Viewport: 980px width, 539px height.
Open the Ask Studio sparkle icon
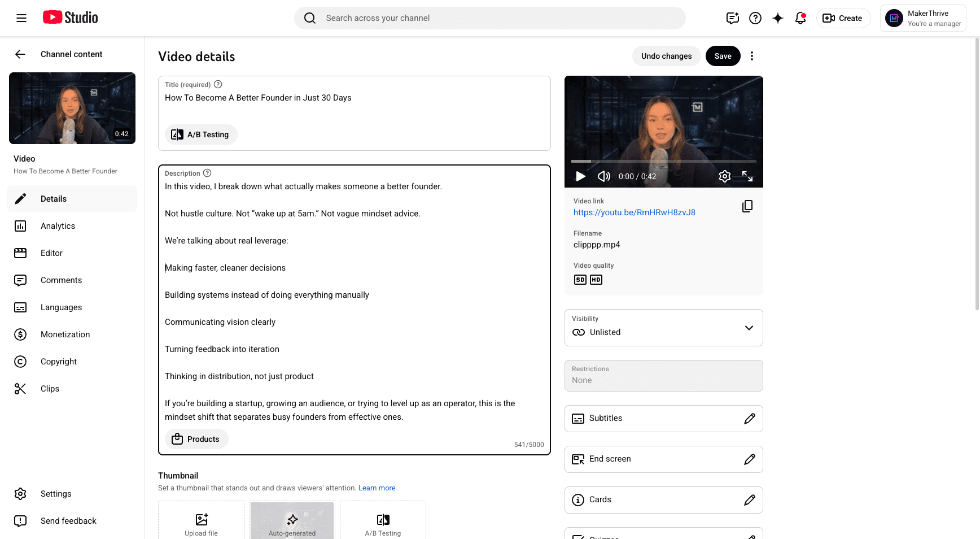click(x=778, y=18)
